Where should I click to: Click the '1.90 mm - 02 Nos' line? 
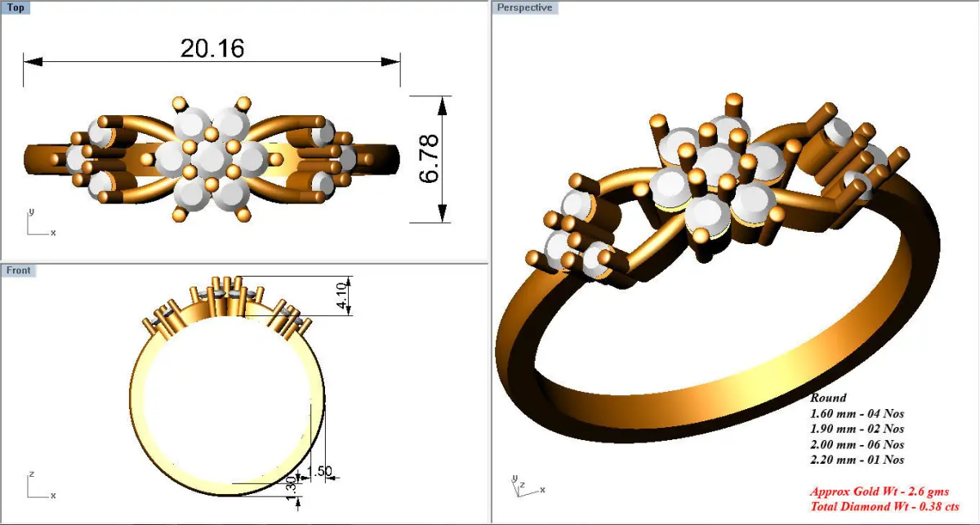(x=857, y=429)
